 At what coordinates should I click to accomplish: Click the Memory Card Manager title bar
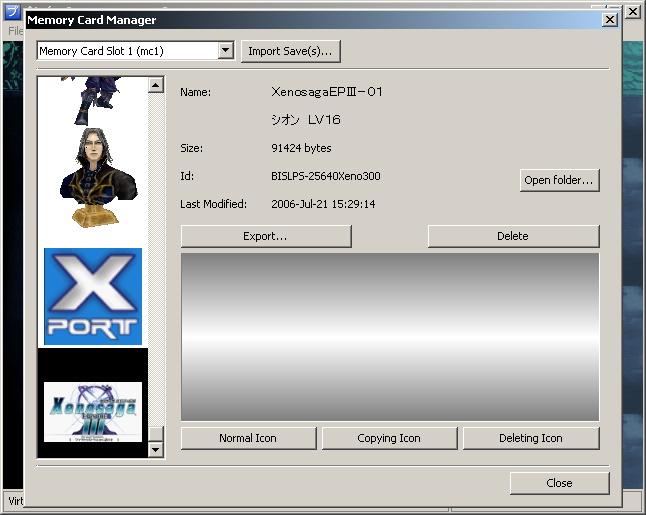tap(300, 20)
